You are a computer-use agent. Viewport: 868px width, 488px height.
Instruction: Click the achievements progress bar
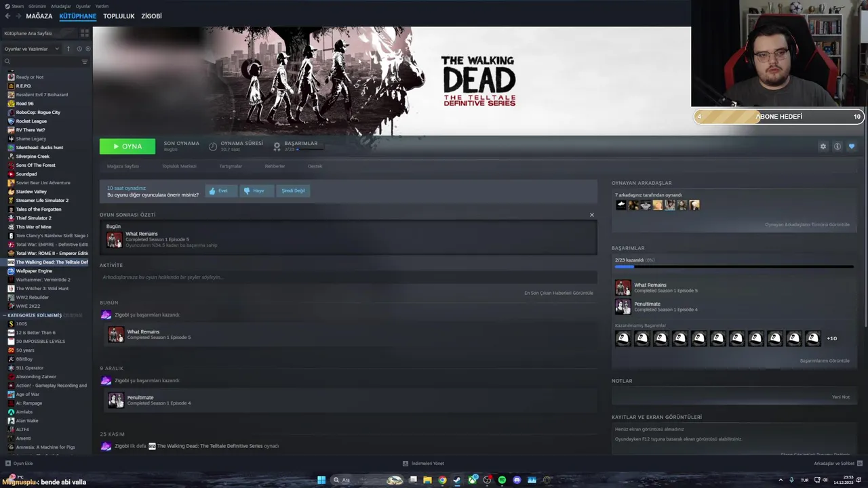coord(734,267)
